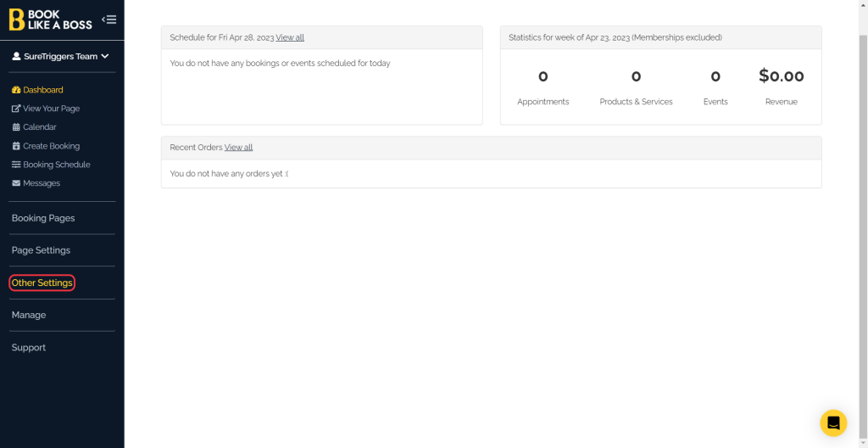Open the chat widget bubble
868x448 pixels.
pyautogui.click(x=833, y=423)
